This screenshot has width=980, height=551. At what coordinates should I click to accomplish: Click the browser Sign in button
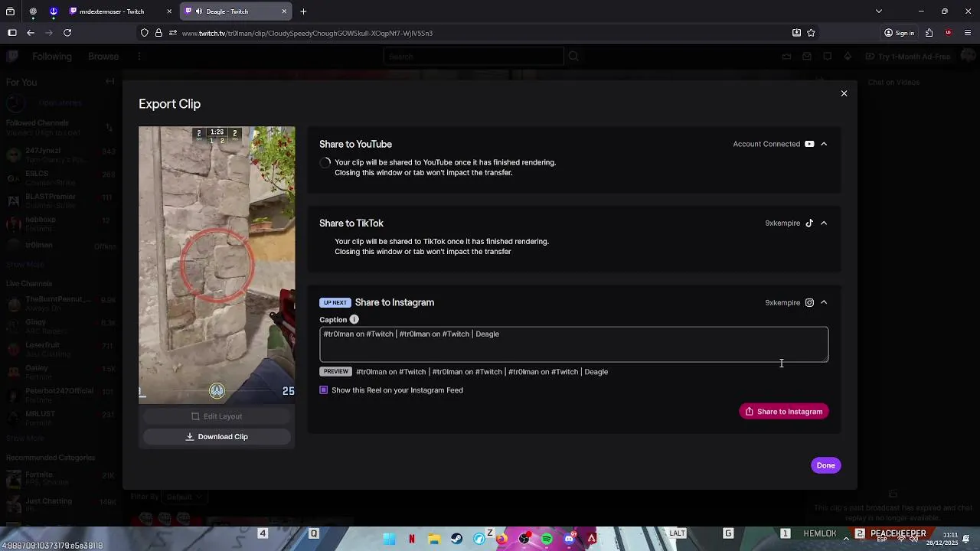(x=900, y=33)
